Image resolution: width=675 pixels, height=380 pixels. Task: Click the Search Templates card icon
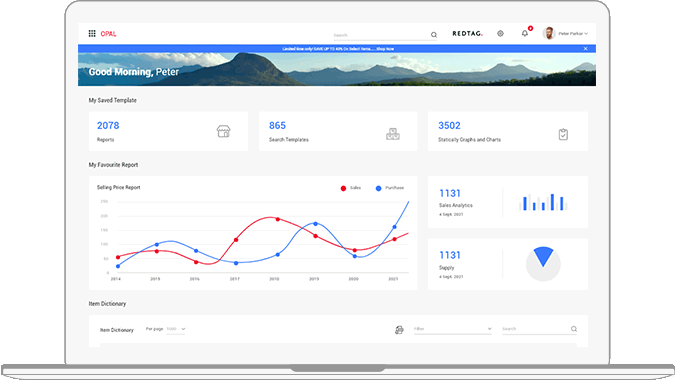[x=393, y=134]
